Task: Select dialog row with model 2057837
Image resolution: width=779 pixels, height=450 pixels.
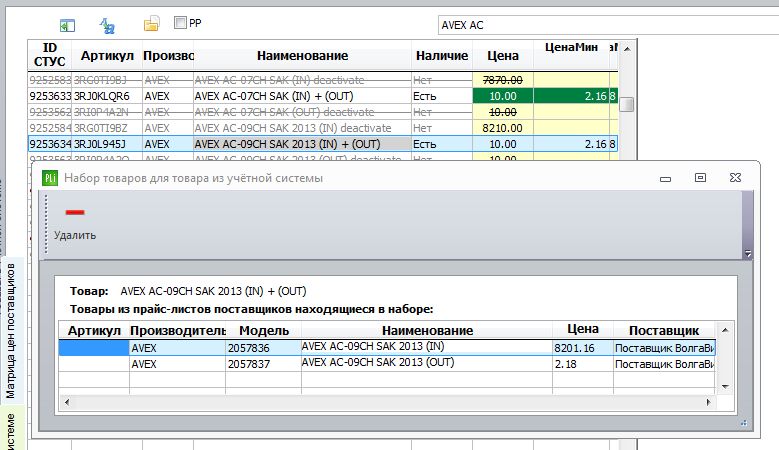Action: click(x=387, y=364)
